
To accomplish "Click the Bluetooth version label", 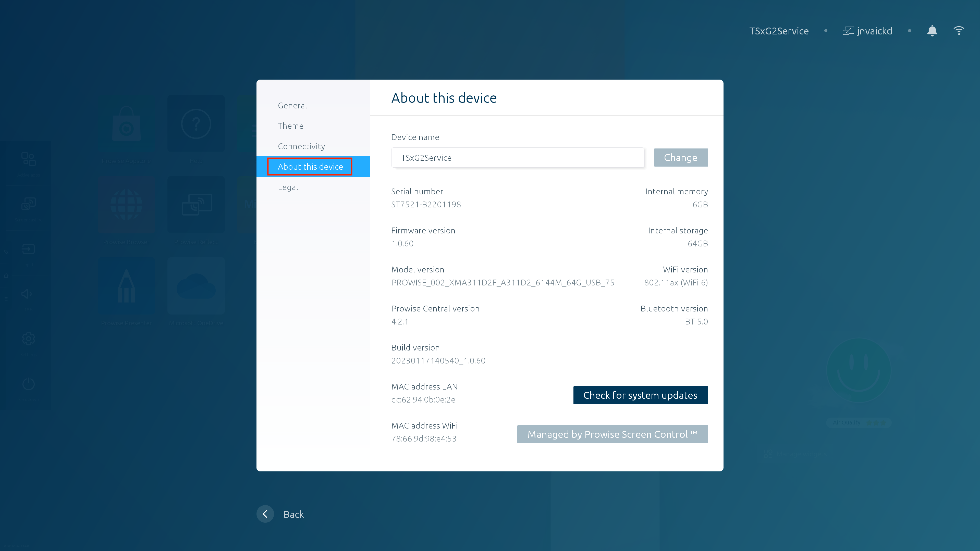I will point(674,309).
